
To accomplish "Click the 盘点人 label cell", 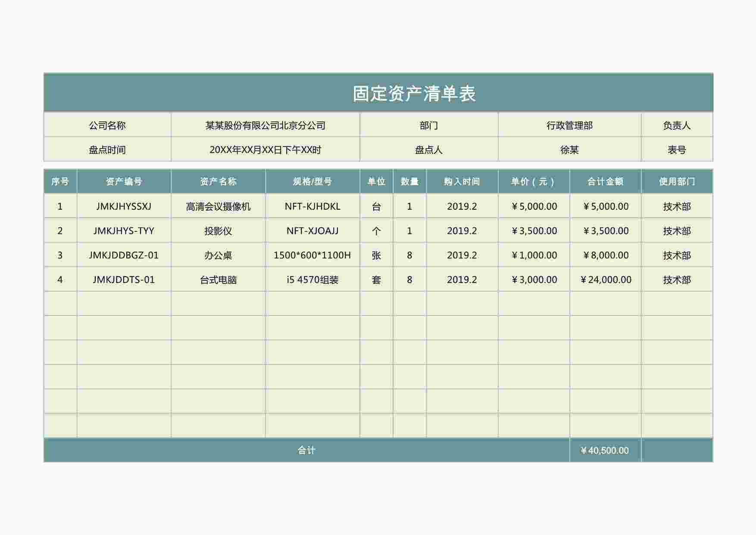I will point(429,149).
